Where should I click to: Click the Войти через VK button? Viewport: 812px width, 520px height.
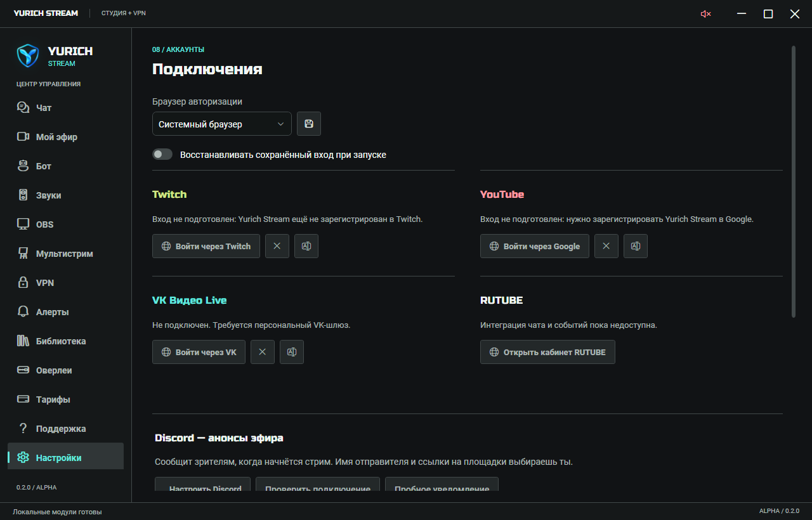[199, 352]
